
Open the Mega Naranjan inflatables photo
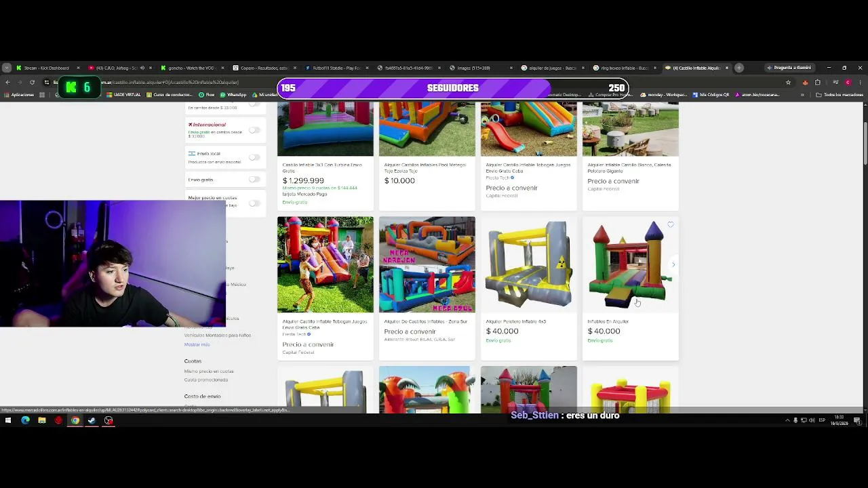coord(427,264)
